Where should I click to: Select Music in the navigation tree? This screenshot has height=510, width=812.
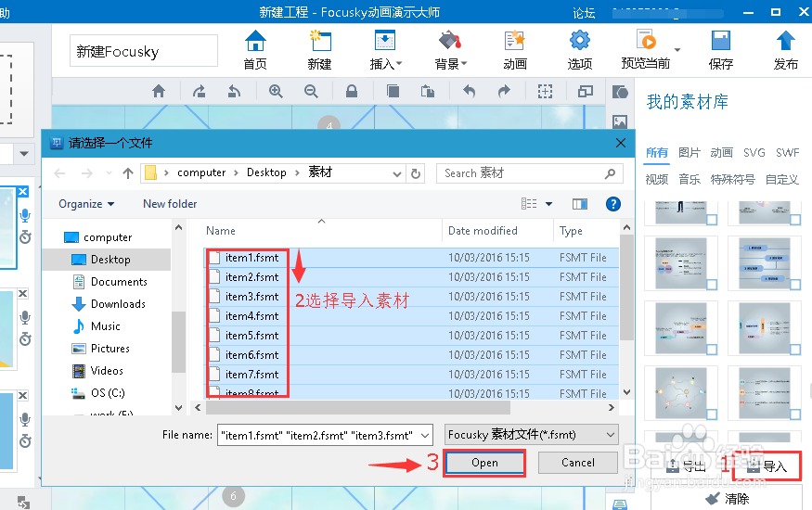[x=97, y=326]
